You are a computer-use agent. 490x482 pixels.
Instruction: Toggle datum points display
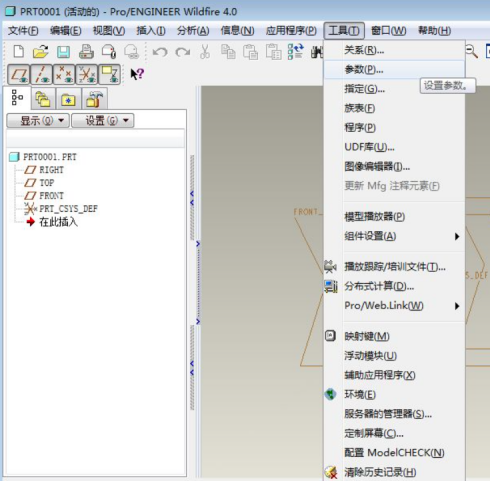pyautogui.click(x=64, y=74)
